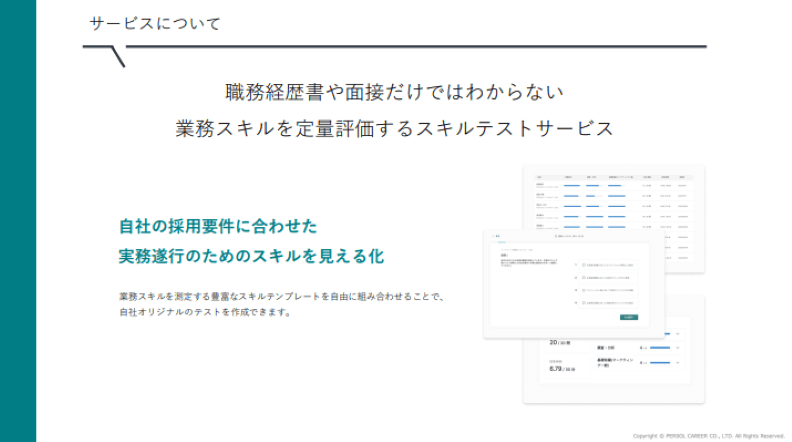Screen dimensions: 792x442
Task: Click the サービスについて slide title
Action: [155, 23]
